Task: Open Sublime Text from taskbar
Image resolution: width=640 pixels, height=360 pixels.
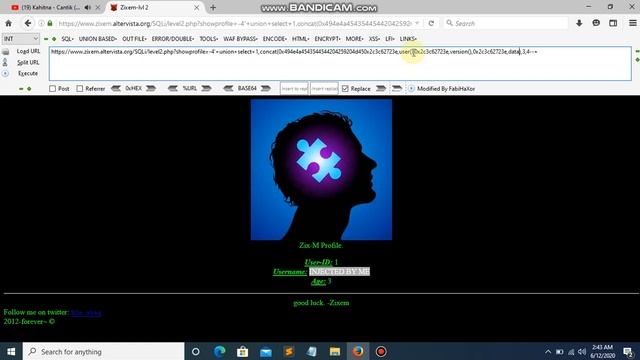Action: (289, 351)
